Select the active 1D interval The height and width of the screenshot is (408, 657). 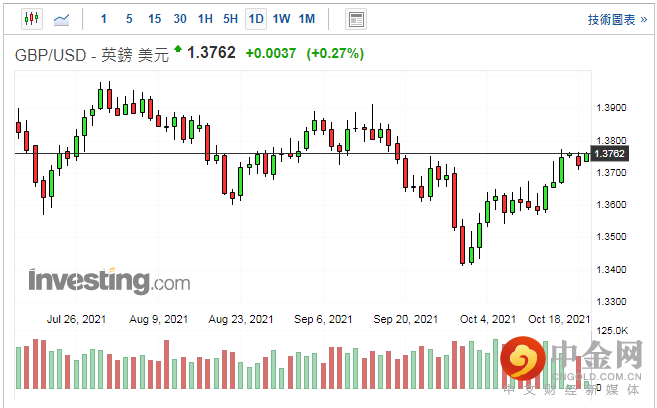point(256,19)
